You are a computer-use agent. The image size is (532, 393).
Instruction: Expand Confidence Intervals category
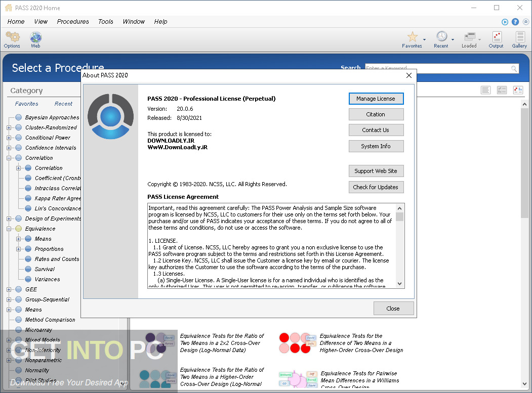[9, 148]
